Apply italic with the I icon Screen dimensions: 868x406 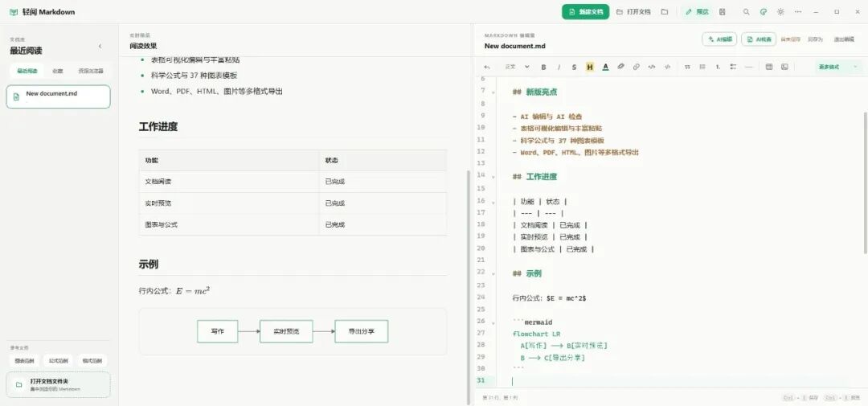pos(559,67)
